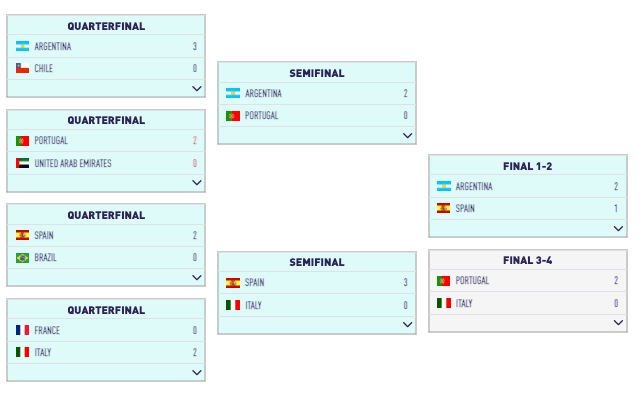Click Italy flag in Final 3-4 box
The height and width of the screenshot is (395, 641).
(444, 303)
